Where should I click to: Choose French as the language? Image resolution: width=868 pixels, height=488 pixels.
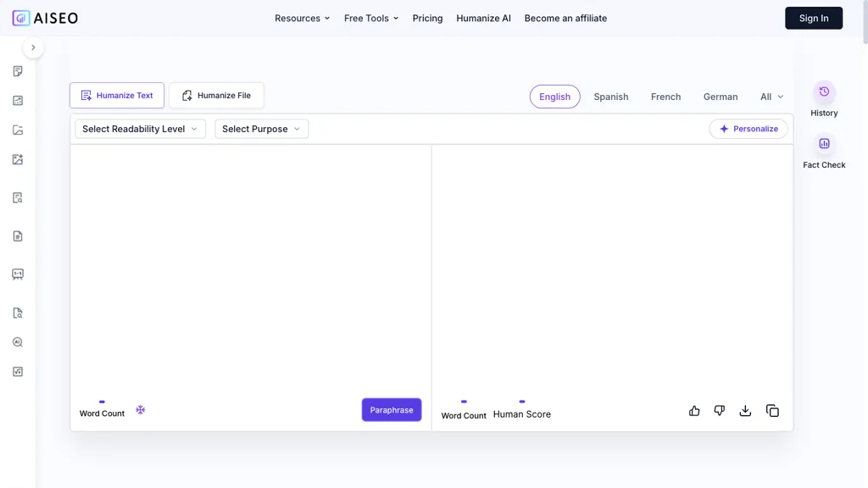(x=665, y=97)
